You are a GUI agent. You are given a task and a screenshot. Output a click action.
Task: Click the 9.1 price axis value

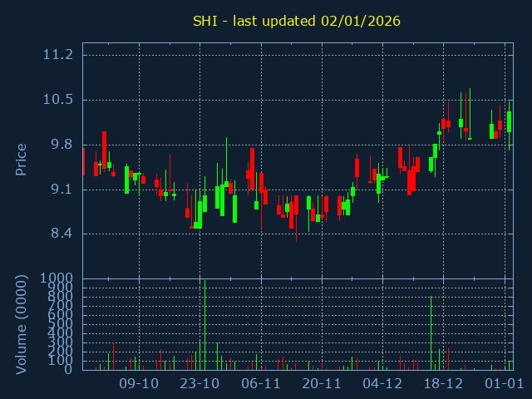61,190
